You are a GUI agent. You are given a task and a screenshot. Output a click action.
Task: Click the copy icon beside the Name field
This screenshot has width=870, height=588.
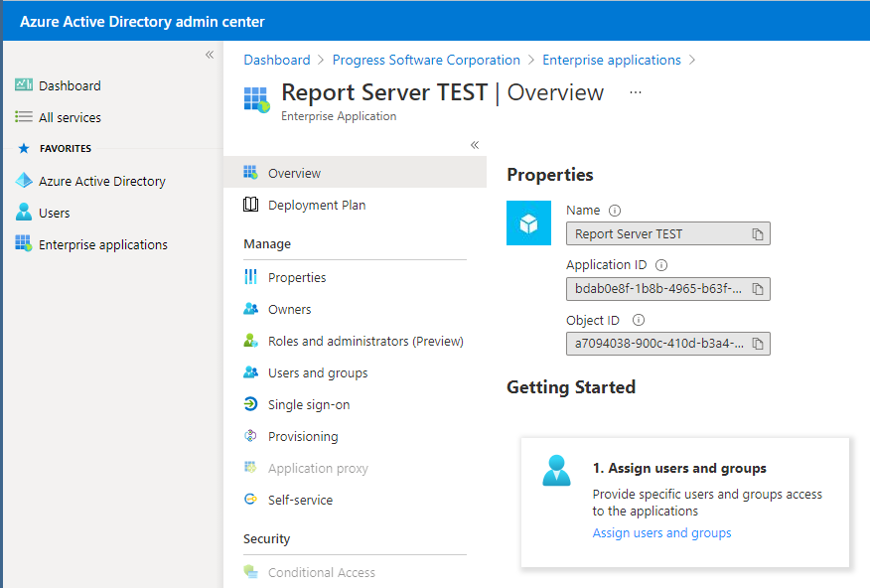(760, 233)
